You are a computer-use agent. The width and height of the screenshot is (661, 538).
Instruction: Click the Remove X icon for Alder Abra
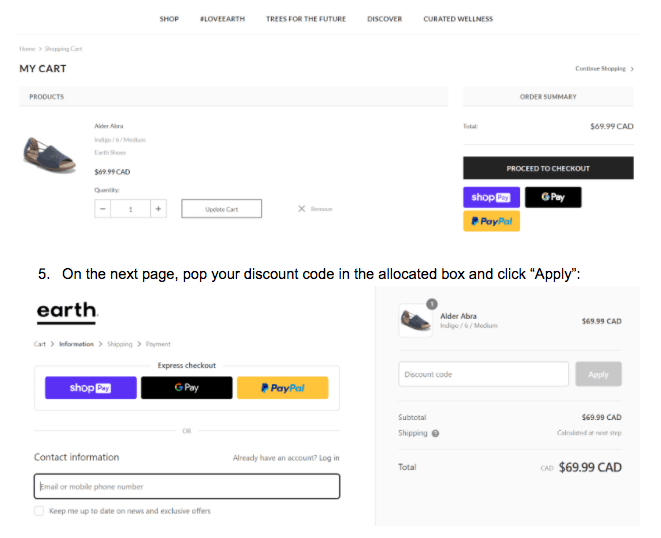click(302, 209)
